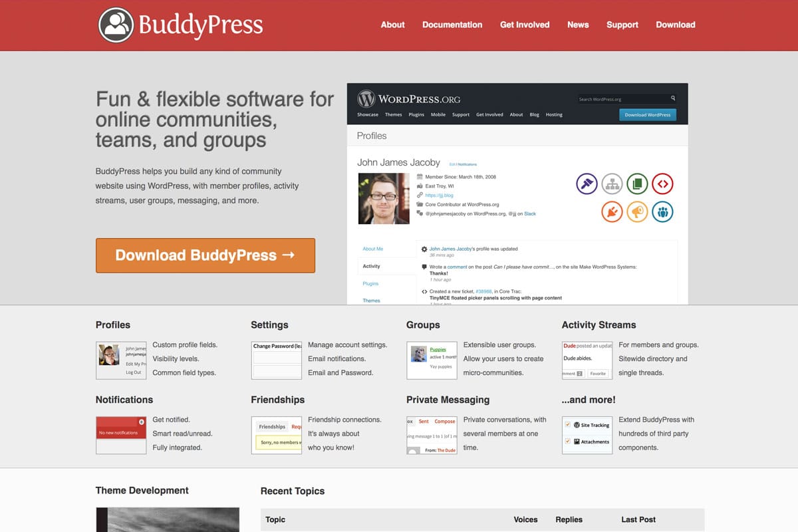This screenshot has height=532, width=798.
Task: Click the Recent Topics heading
Action: (293, 491)
